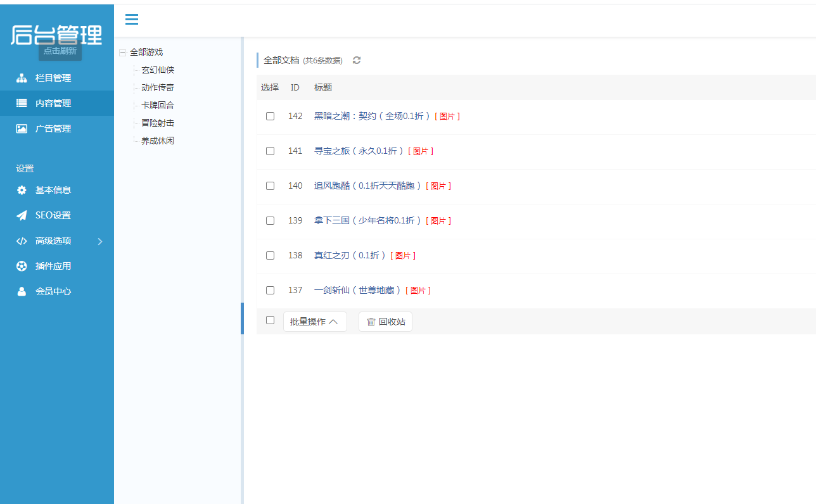Open 广告管理 menu item
This screenshot has width=816, height=504.
pyautogui.click(x=57, y=129)
